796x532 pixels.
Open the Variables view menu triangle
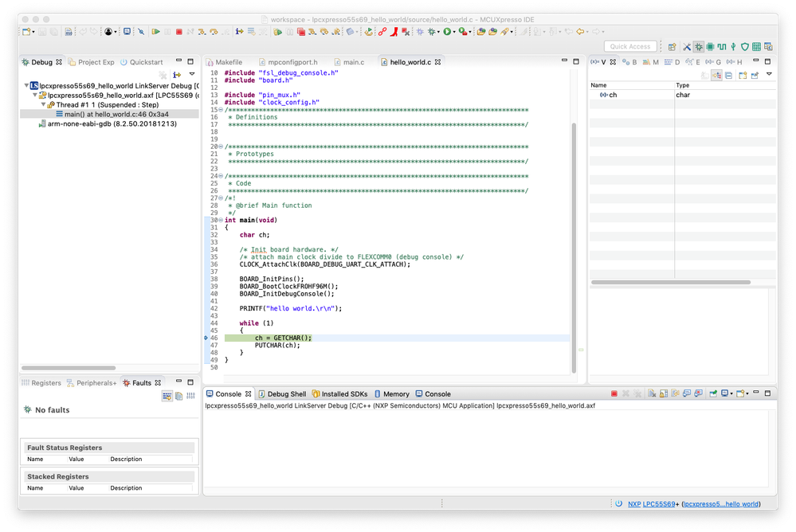click(769, 74)
